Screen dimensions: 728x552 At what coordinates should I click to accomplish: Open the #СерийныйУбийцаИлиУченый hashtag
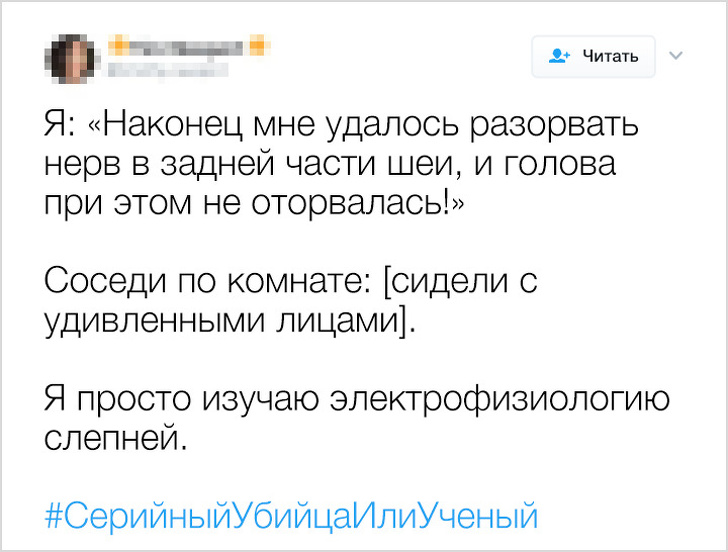coord(291,516)
